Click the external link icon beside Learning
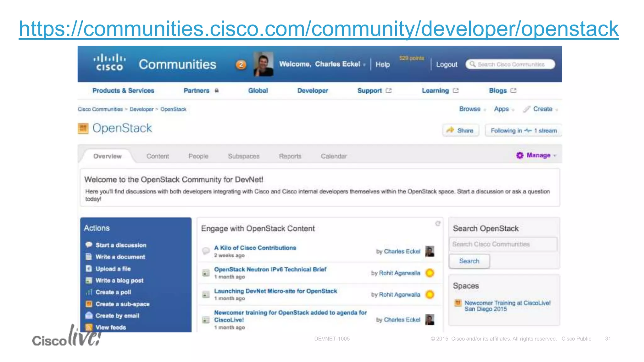Screen dimensions: 644x362 click(456, 90)
